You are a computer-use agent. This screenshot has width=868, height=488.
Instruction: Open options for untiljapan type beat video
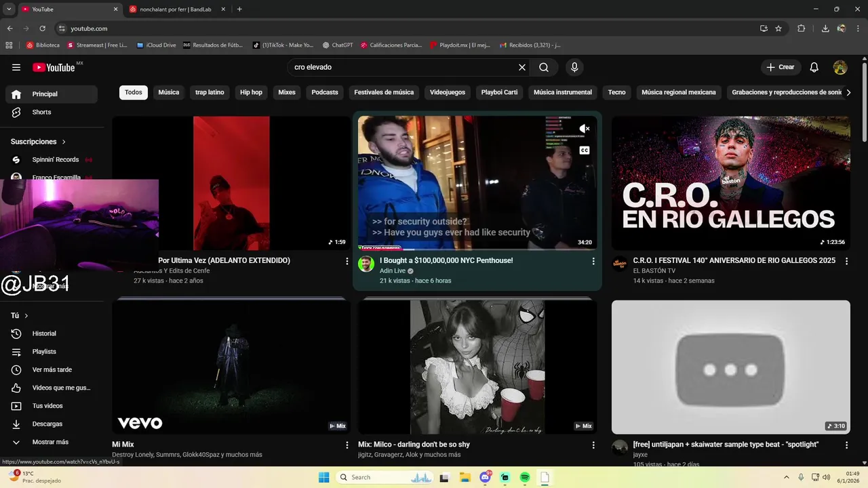click(x=846, y=445)
